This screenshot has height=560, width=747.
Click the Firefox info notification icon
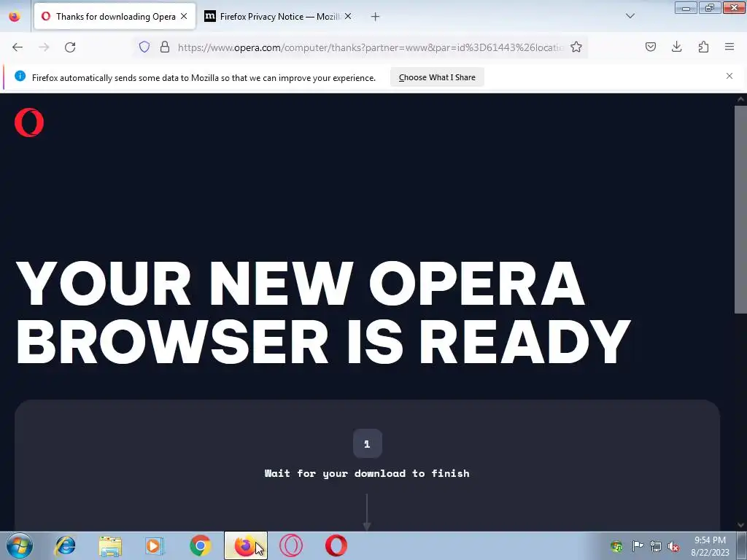(20, 76)
